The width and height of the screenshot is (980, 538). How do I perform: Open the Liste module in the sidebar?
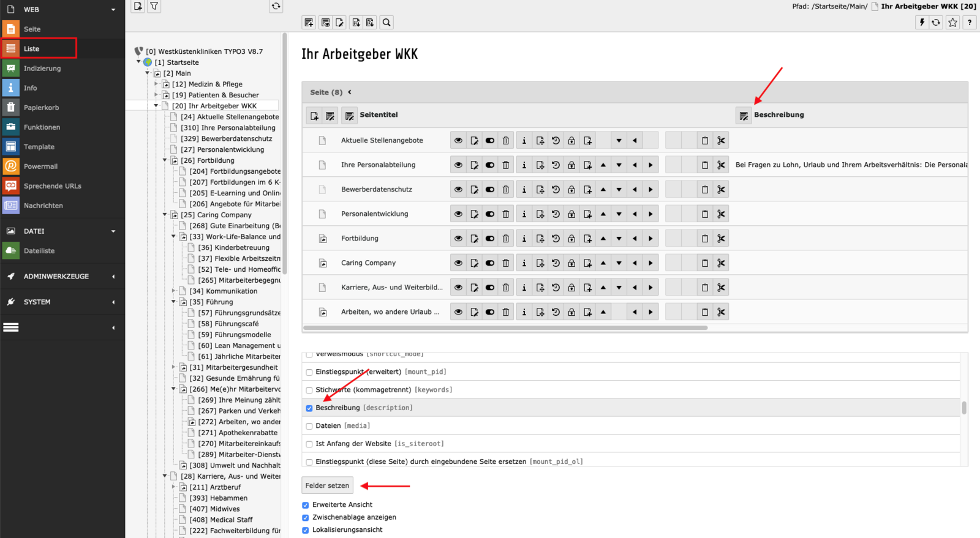(x=32, y=49)
